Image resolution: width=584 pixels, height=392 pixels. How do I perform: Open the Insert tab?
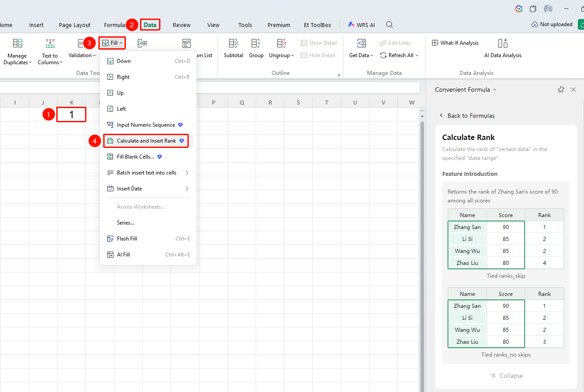click(x=36, y=25)
